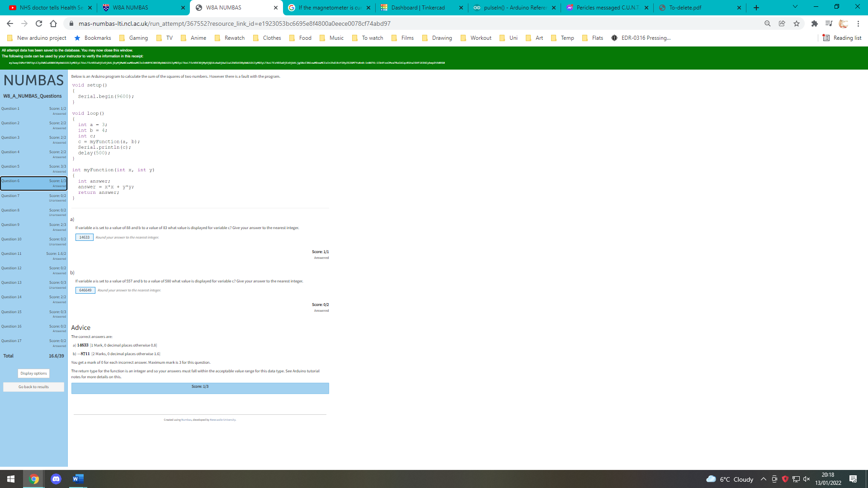Show hidden system tray icons

764,479
